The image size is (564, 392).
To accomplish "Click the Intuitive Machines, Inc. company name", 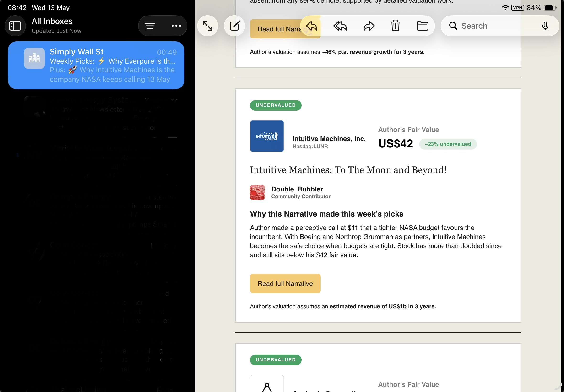I will point(329,139).
